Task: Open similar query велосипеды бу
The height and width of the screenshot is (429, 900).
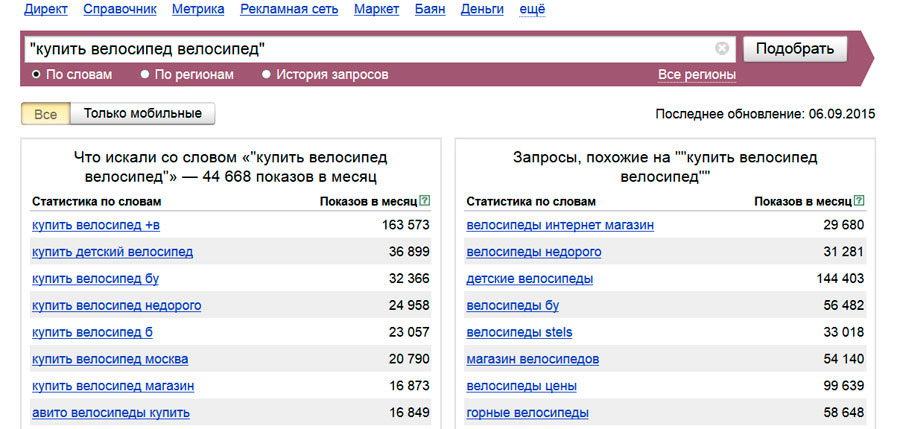Action: pos(513,306)
